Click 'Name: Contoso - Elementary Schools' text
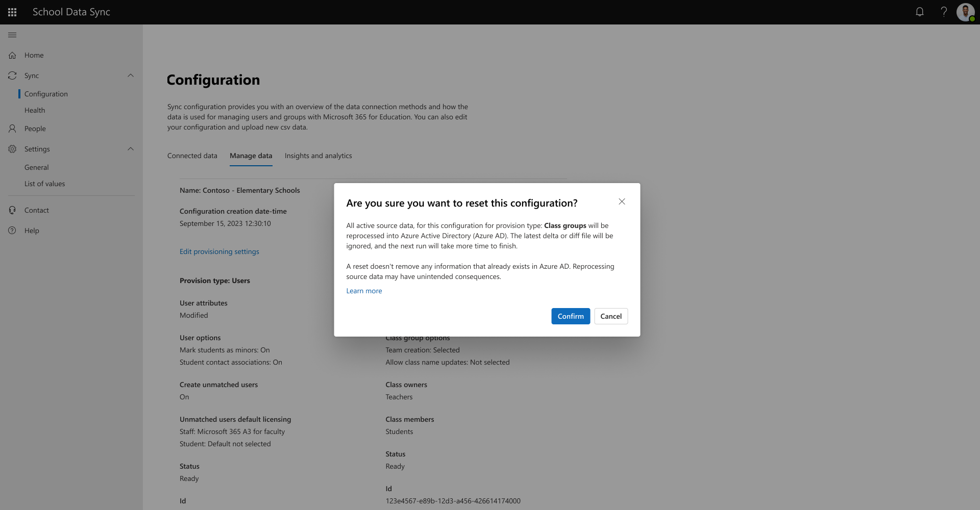The height and width of the screenshot is (510, 980). pos(240,190)
